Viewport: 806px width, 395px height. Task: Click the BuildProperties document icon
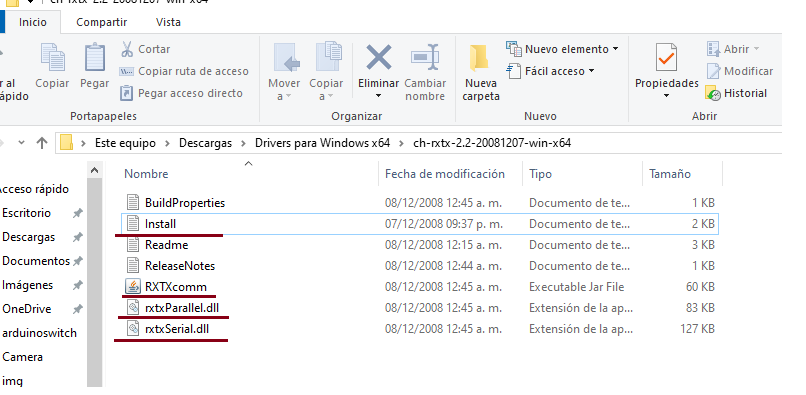click(133, 203)
